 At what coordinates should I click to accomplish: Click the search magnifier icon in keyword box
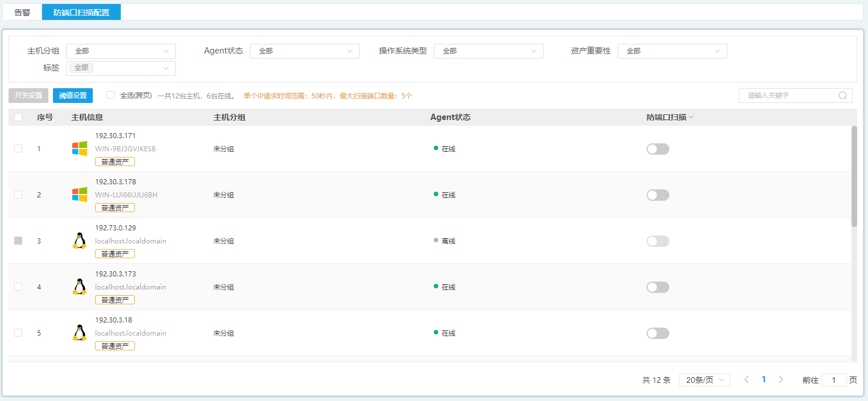842,96
